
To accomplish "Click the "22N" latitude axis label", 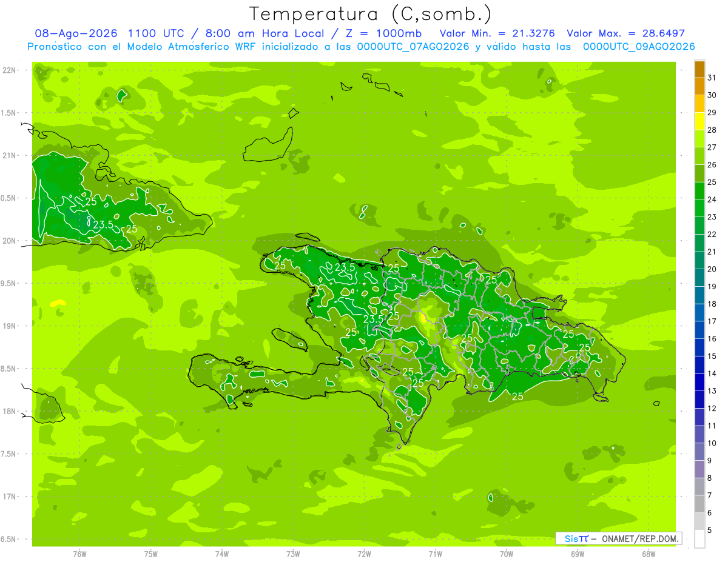I will tap(10, 70).
